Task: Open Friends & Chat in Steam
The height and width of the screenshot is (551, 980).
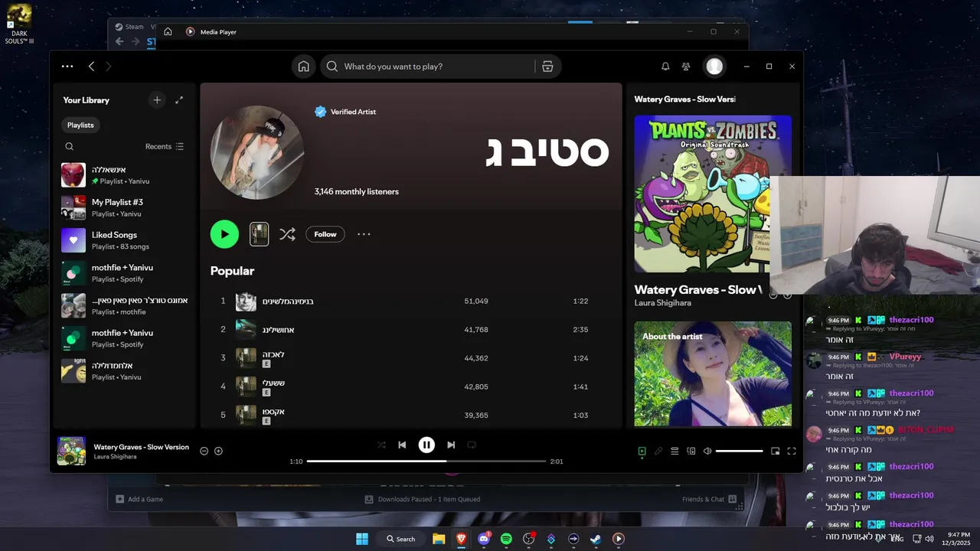Action: tap(709, 499)
